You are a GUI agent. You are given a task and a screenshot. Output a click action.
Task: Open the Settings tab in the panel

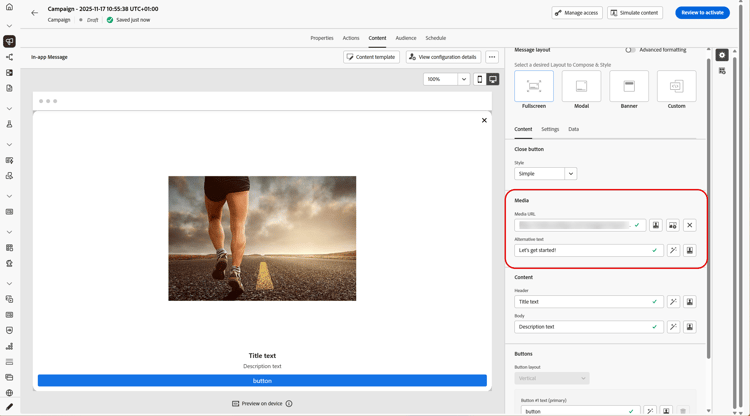pyautogui.click(x=550, y=129)
